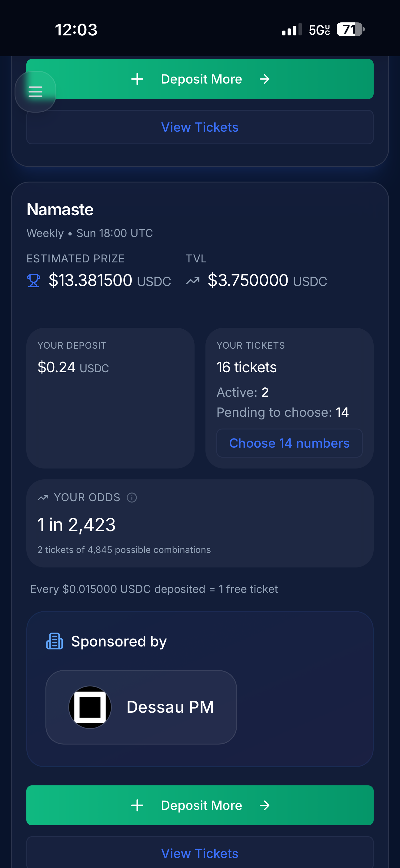Tap the trophy icon beside estimated prize
The height and width of the screenshot is (868, 400).
[33, 280]
